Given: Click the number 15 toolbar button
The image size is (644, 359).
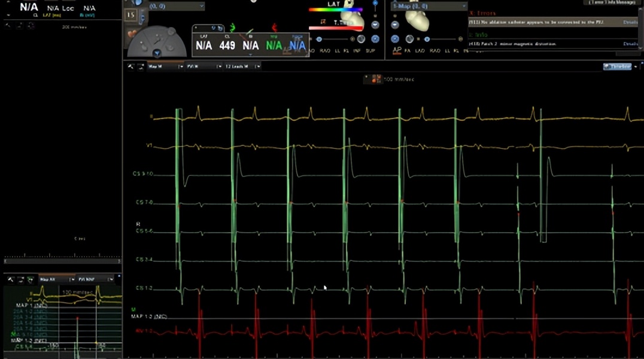Looking at the screenshot, I should point(131,14).
